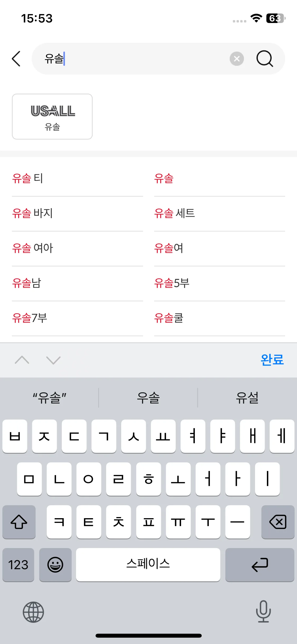Clear the search text with the X icon
Viewport: 297px width, 644px height.
(x=237, y=59)
